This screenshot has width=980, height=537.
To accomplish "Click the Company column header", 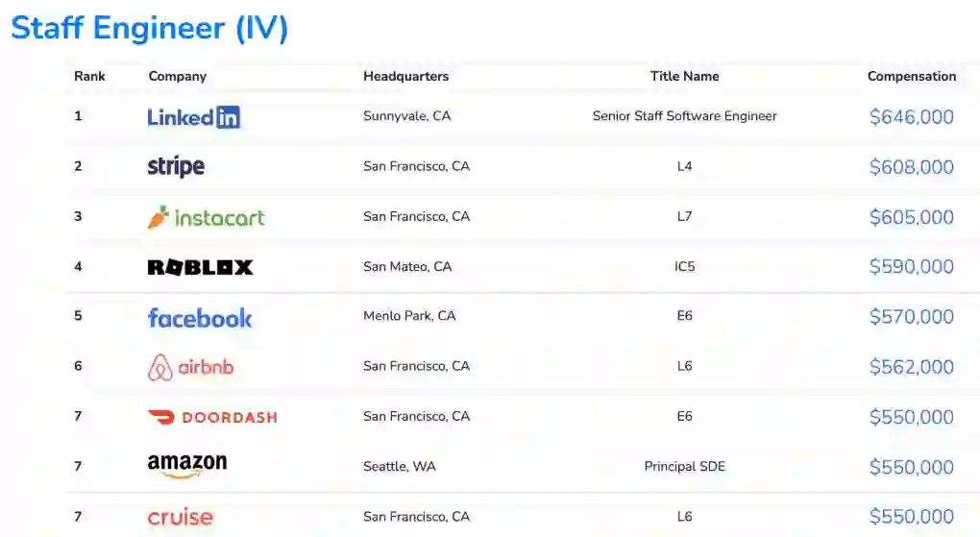I will pos(177,76).
